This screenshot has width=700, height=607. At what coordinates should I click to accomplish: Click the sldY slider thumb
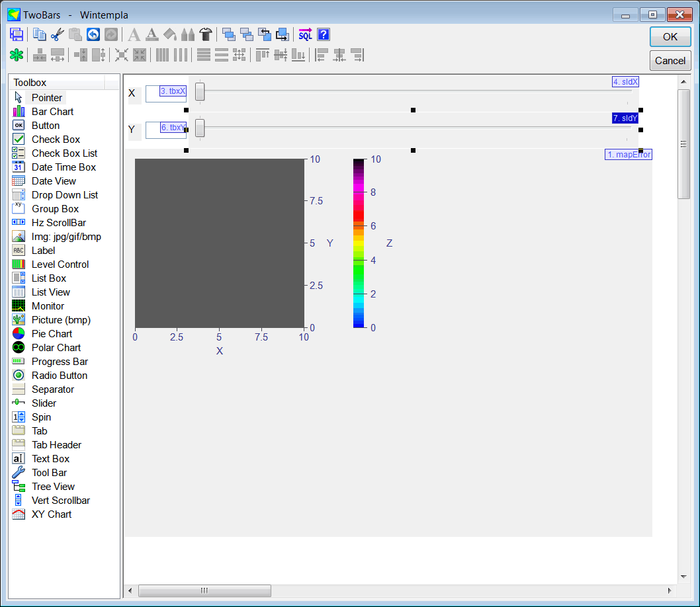[200, 128]
